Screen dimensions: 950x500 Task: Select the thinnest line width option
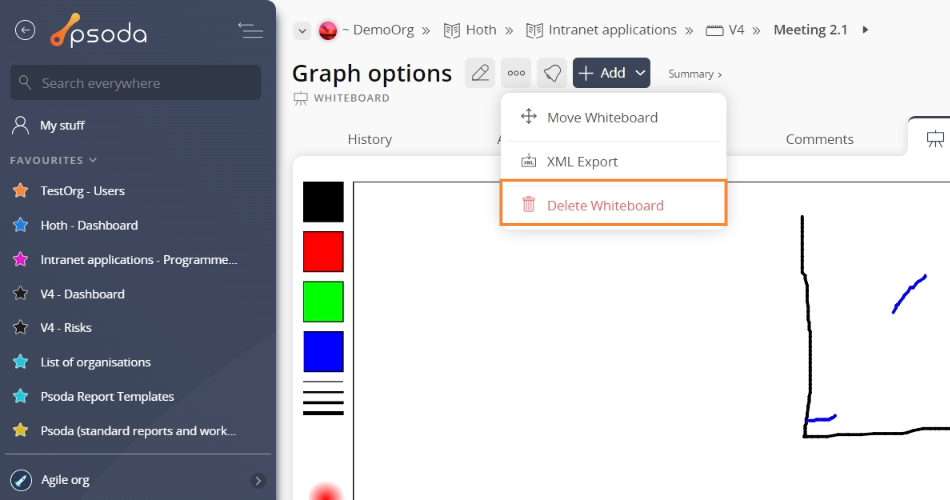coord(323,382)
